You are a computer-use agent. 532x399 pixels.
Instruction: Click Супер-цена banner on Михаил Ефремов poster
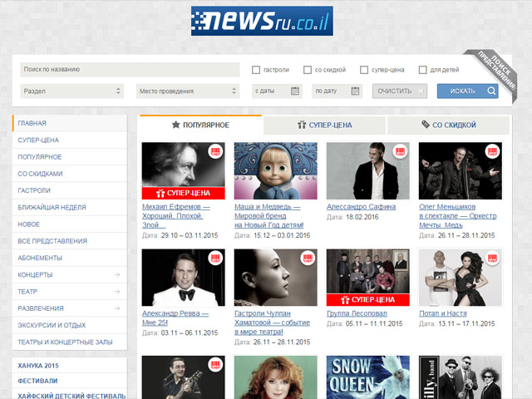pyautogui.click(x=183, y=193)
